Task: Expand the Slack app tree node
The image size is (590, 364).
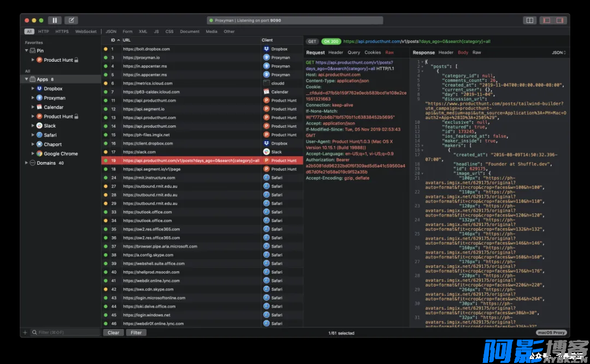Action: tap(33, 126)
